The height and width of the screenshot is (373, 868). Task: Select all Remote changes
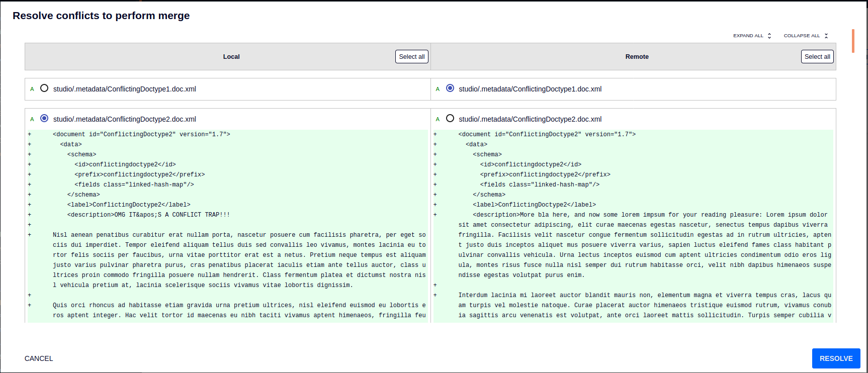pos(817,57)
